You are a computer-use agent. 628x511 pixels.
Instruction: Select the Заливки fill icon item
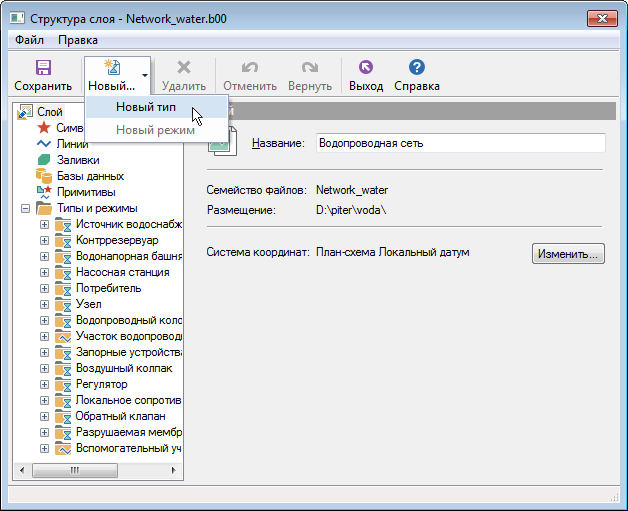point(44,160)
